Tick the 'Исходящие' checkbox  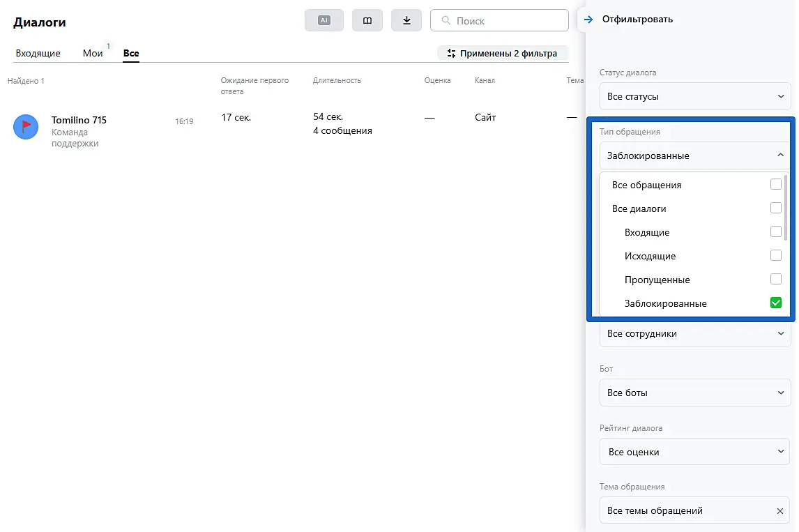point(775,255)
